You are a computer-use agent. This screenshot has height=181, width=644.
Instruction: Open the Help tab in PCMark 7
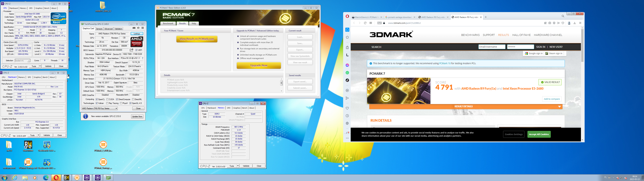[194, 23]
